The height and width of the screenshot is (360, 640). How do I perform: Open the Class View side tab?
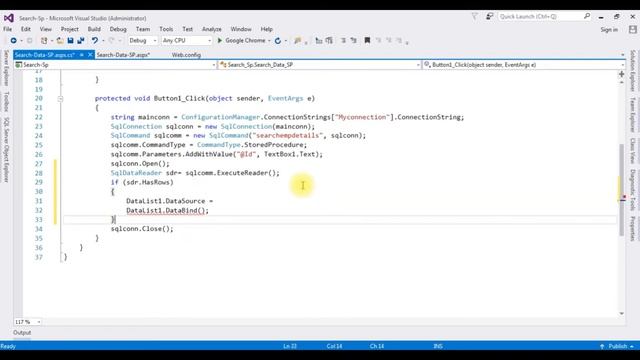(x=633, y=150)
